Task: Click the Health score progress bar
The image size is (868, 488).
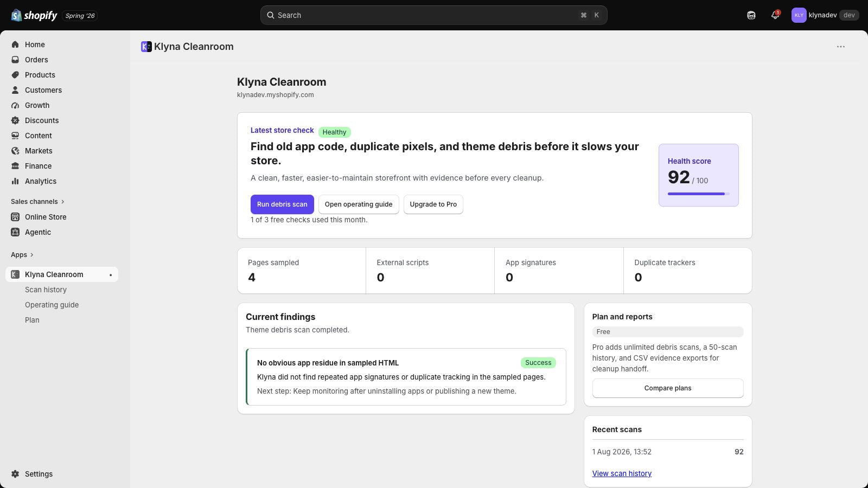Action: pyautogui.click(x=699, y=194)
